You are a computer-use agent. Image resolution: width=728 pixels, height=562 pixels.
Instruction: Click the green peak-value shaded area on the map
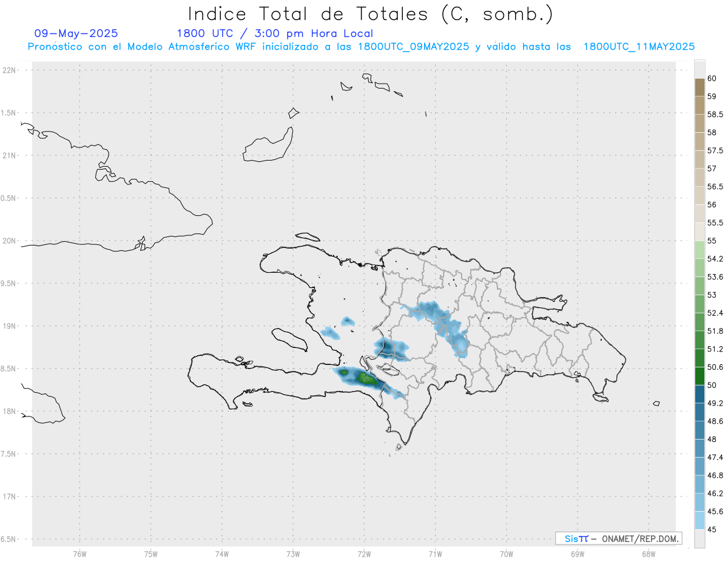coord(367,378)
